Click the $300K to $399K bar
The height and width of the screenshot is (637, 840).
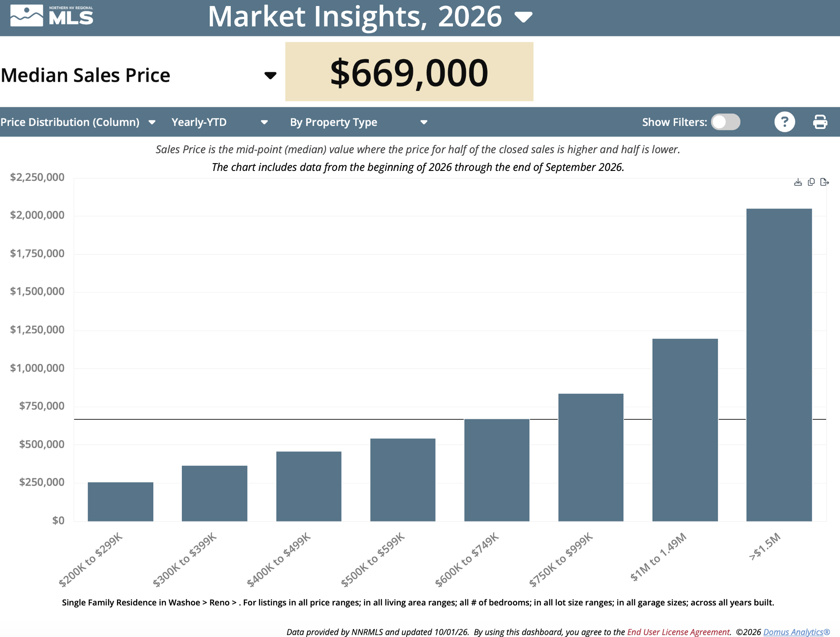click(x=214, y=493)
